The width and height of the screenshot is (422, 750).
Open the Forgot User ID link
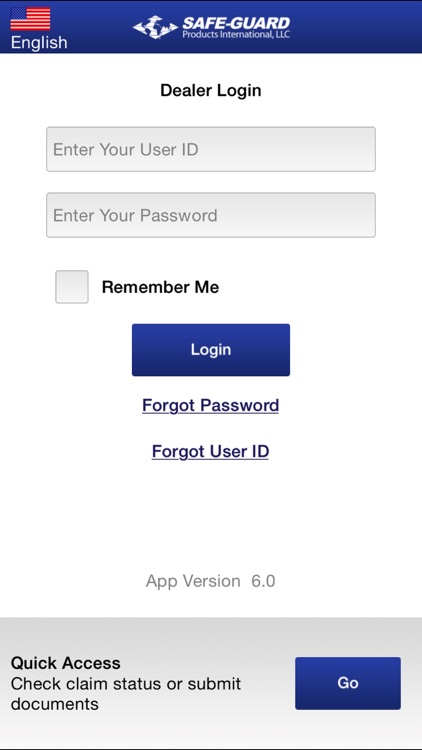[x=210, y=452]
